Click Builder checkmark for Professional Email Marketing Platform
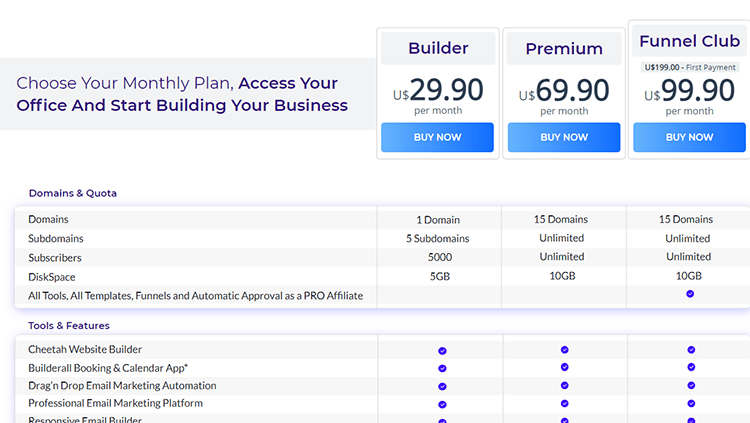The height and width of the screenshot is (423, 750). click(442, 405)
